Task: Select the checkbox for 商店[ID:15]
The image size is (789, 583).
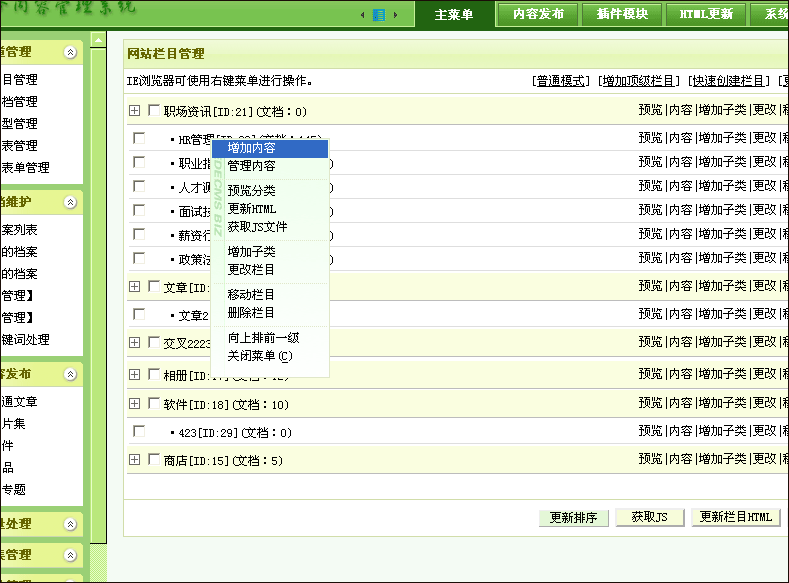Action: (154, 460)
